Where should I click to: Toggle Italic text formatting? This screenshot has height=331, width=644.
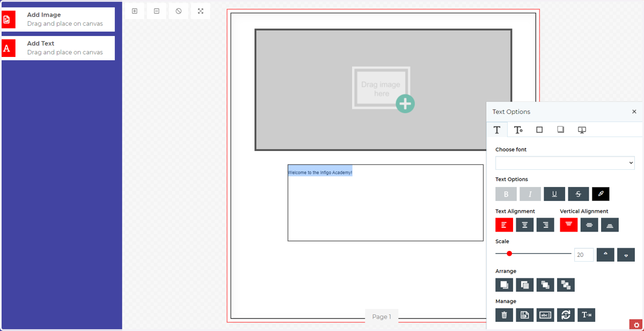[x=530, y=194]
